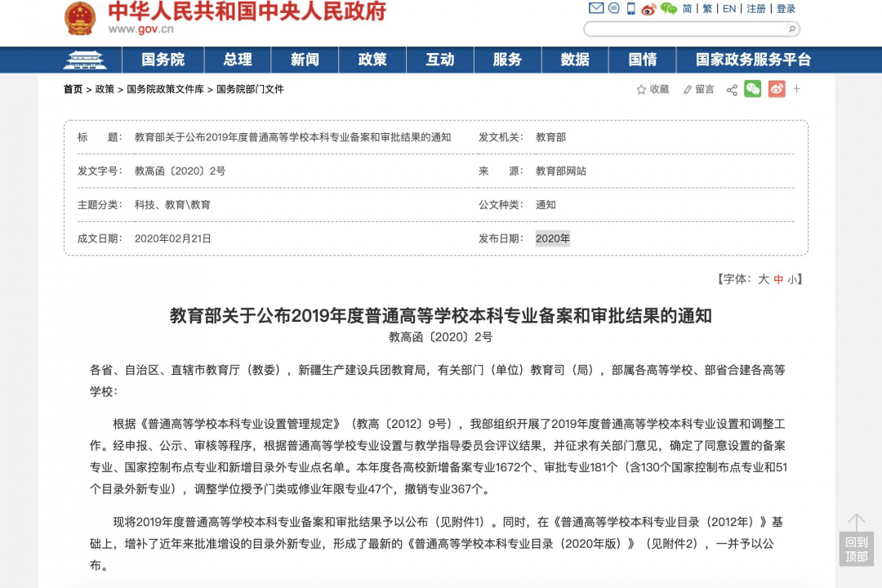Share via the green WeChat square button
Image resolution: width=882 pixels, height=588 pixels.
coord(753,89)
